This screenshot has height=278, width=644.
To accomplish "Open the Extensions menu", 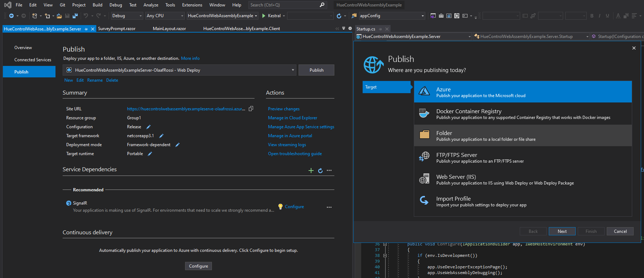I will pos(192,5).
